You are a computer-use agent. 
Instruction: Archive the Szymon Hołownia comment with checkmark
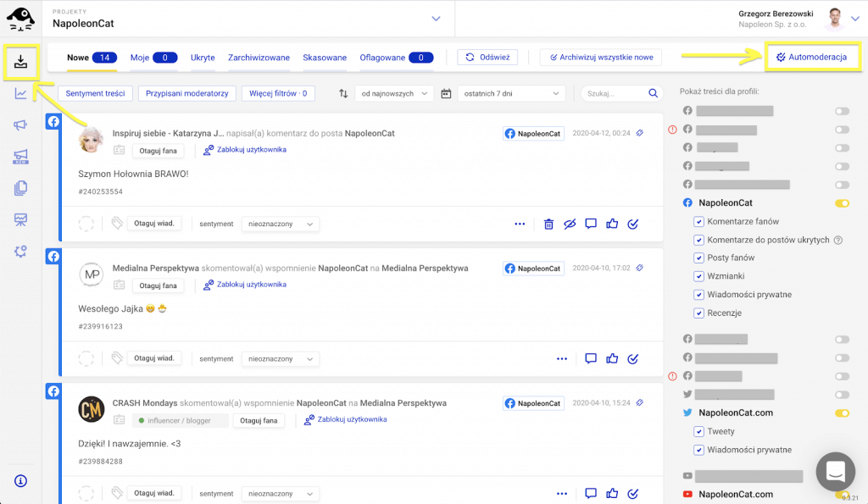coord(632,224)
